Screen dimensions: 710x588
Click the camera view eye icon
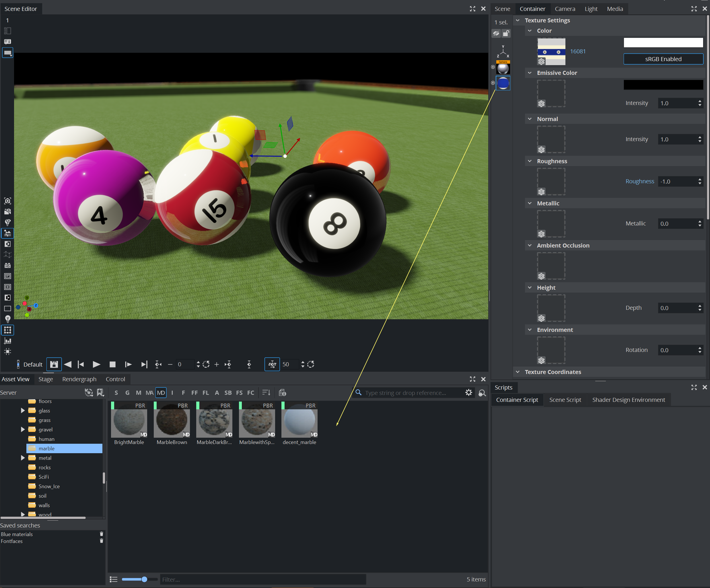[x=7, y=212]
